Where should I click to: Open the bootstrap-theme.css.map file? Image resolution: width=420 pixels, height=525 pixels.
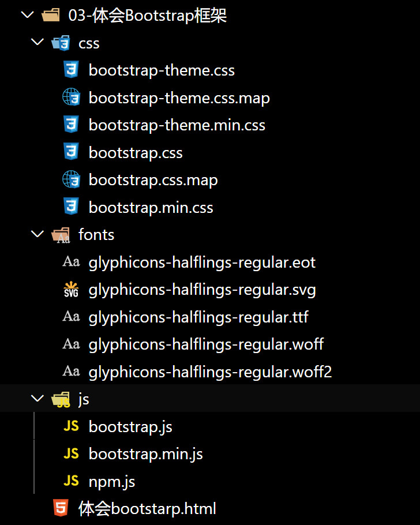click(179, 97)
